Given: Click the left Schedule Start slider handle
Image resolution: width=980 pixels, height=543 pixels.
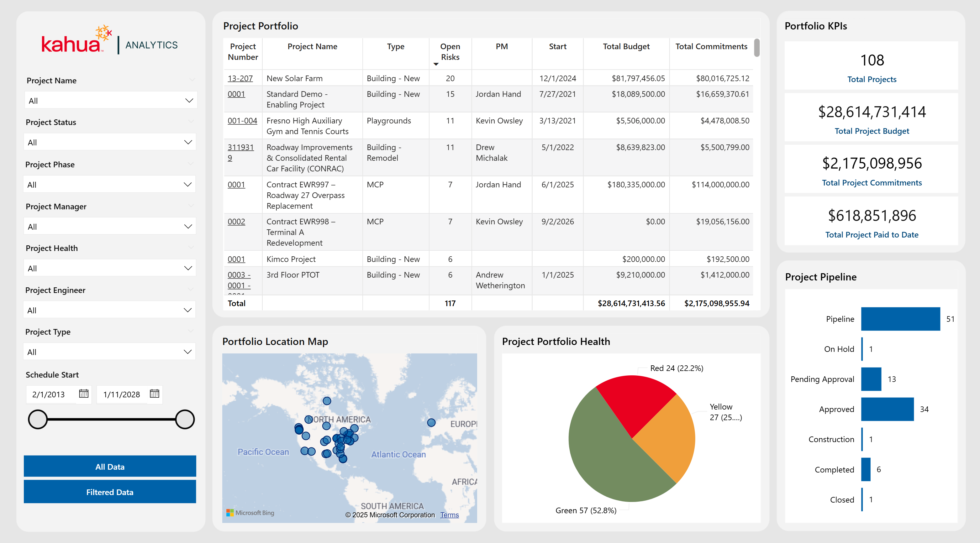Looking at the screenshot, I should [x=38, y=420].
